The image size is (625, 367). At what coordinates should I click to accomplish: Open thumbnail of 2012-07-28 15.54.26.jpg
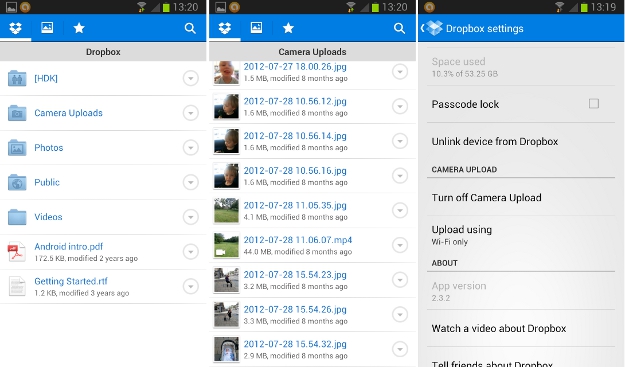226,314
